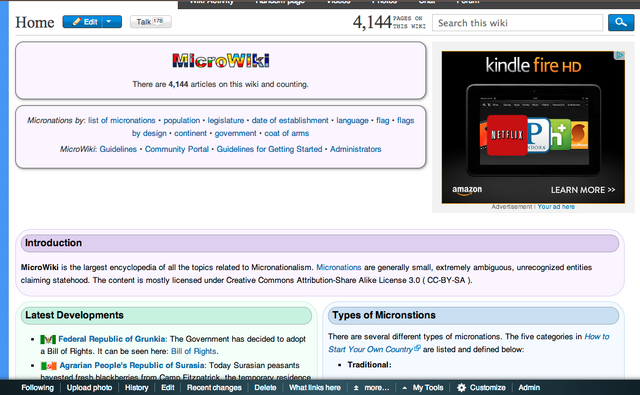The image size is (640, 395).
Task: Follow the Micronations link in Introduction
Action: pyautogui.click(x=339, y=267)
